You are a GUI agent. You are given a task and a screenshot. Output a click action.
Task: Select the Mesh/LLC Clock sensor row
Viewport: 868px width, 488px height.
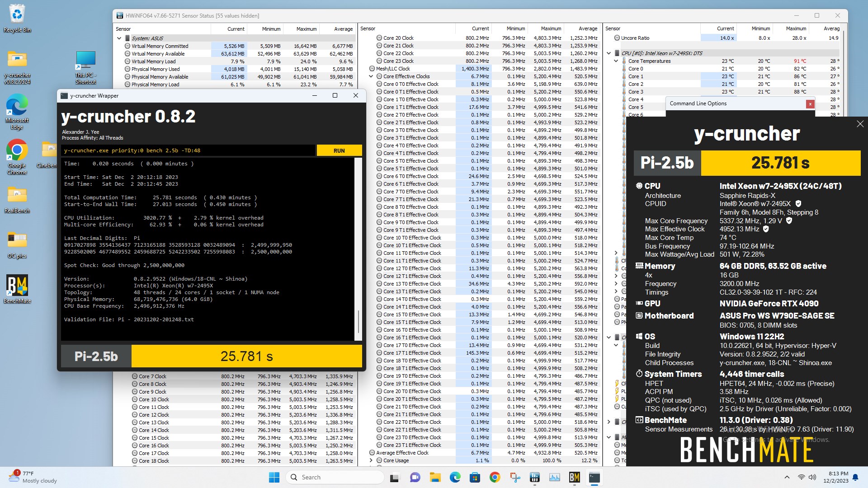click(x=480, y=69)
